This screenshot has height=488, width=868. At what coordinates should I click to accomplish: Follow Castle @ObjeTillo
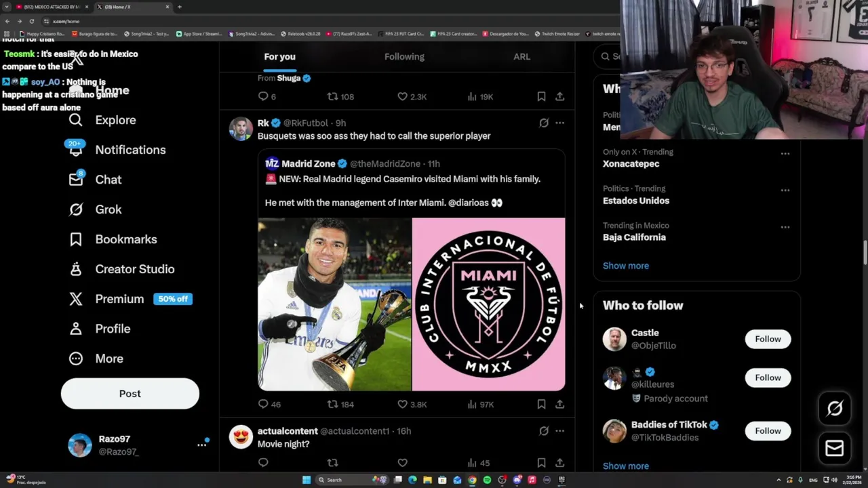(768, 339)
